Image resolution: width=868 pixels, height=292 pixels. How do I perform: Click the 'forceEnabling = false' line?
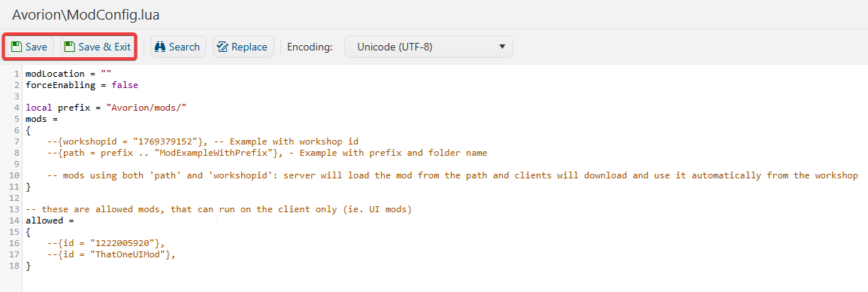click(81, 85)
